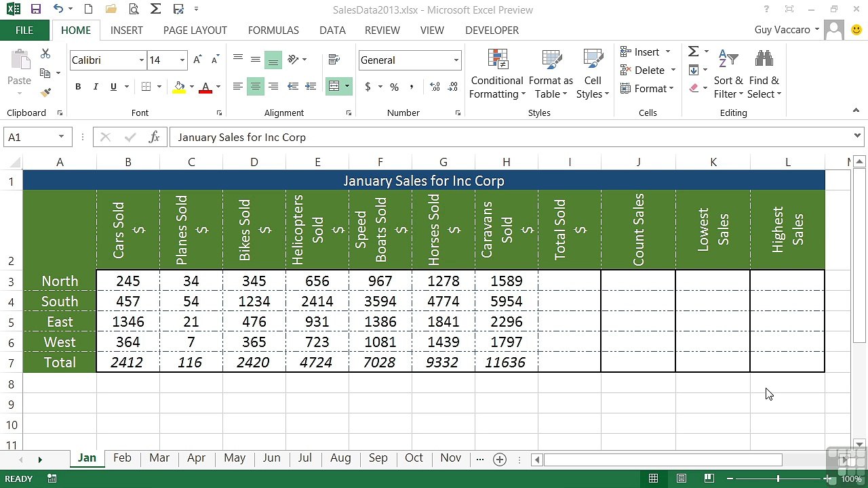Screen dimensions: 868x488
Task: Increase font size with the large A icon
Action: tap(197, 60)
